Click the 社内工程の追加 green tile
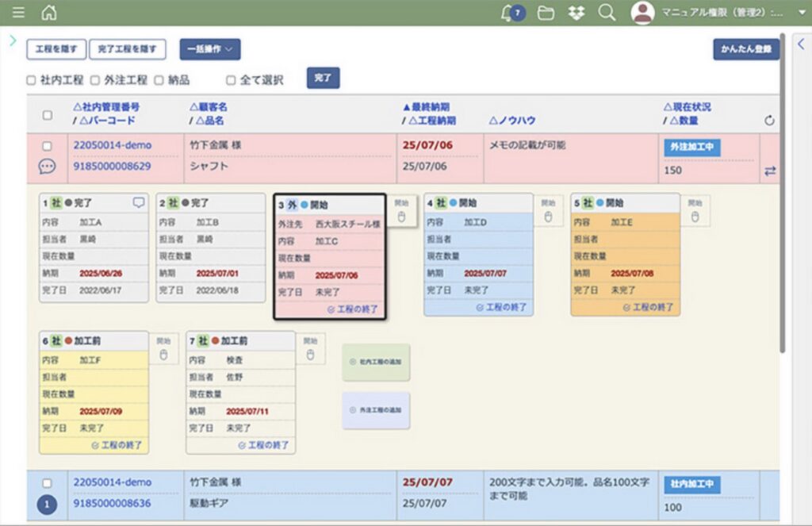812x526 pixels. coord(376,362)
